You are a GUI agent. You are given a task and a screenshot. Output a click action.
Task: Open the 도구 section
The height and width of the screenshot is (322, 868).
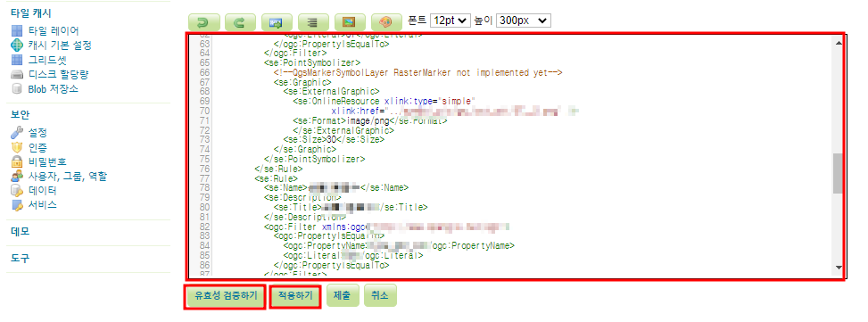click(x=20, y=258)
